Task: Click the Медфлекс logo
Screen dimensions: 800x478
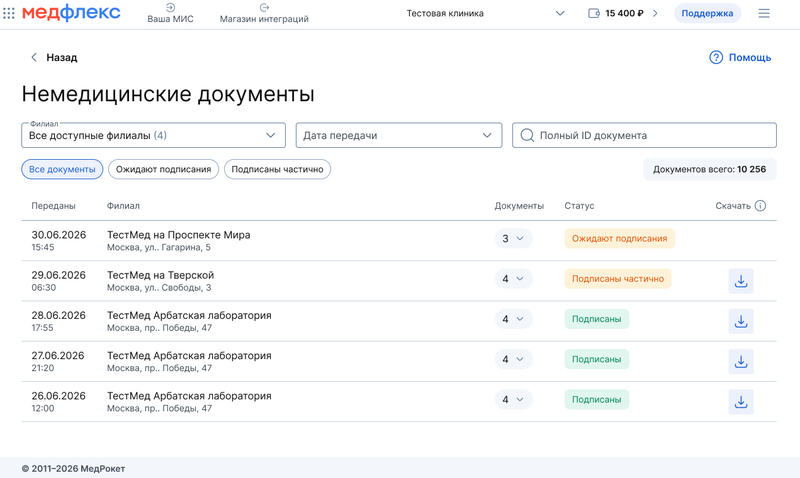Action: [71, 13]
